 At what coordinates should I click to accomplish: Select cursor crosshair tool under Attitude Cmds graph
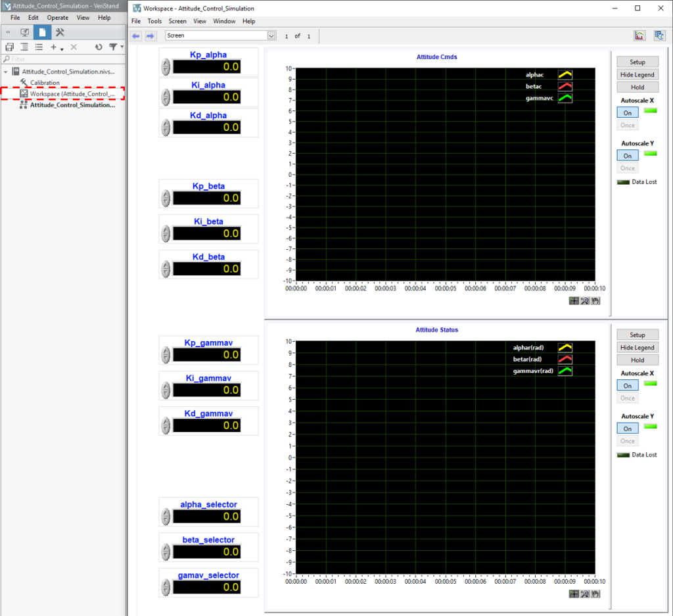(x=574, y=301)
